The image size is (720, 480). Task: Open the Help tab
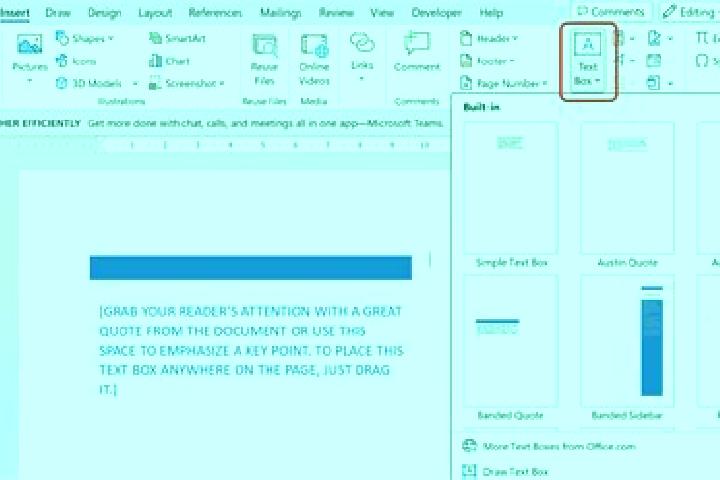pyautogui.click(x=491, y=13)
